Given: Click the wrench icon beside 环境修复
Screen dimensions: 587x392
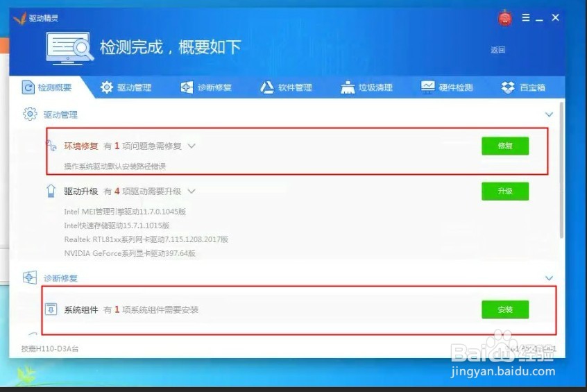Looking at the screenshot, I should coord(51,145).
